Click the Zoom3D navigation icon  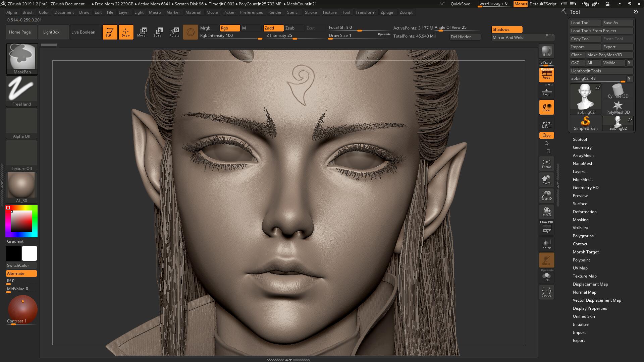click(x=546, y=195)
